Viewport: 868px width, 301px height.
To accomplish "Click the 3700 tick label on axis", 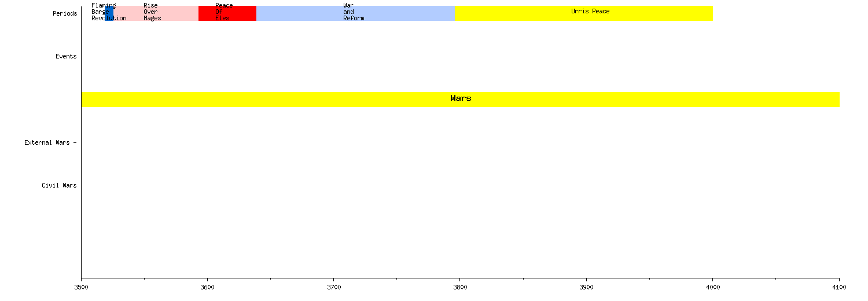I will (334, 287).
